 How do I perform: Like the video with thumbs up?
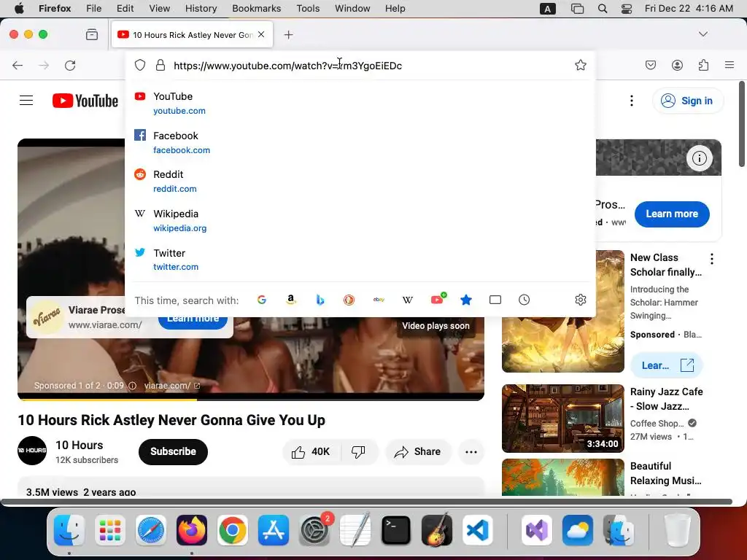311,451
